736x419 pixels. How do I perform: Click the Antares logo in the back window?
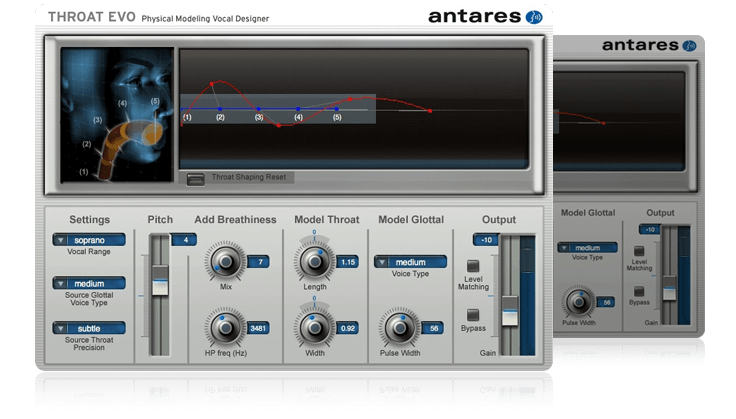click(x=649, y=45)
